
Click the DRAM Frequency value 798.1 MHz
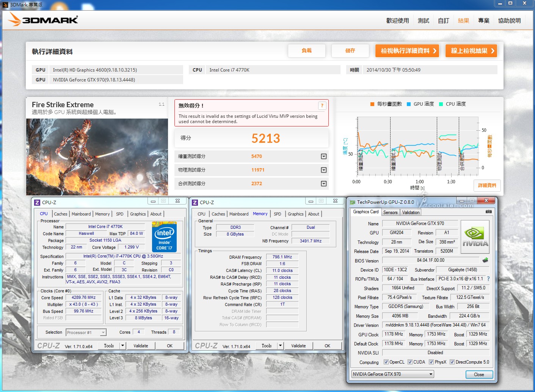point(282,257)
